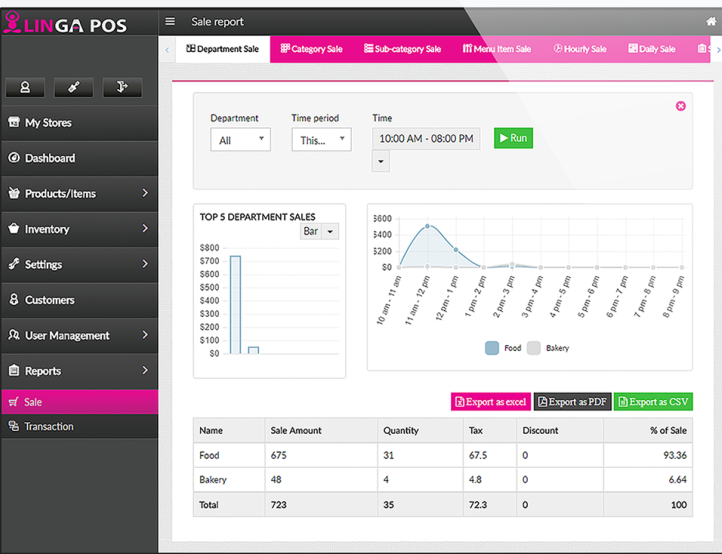The image size is (722, 554).
Task: Switch to Daily Sale tab
Action: pyautogui.click(x=652, y=49)
